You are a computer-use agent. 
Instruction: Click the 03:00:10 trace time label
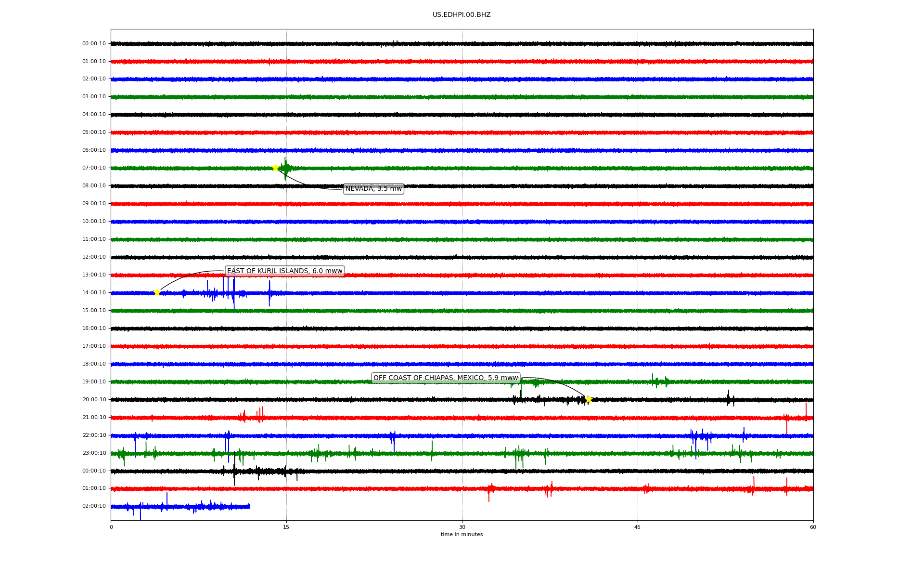[x=94, y=97]
